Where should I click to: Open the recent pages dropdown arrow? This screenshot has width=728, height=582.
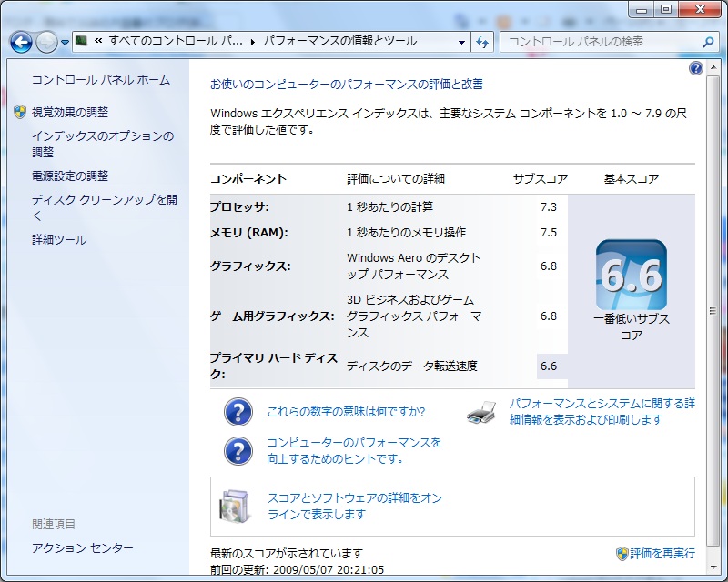point(65,43)
